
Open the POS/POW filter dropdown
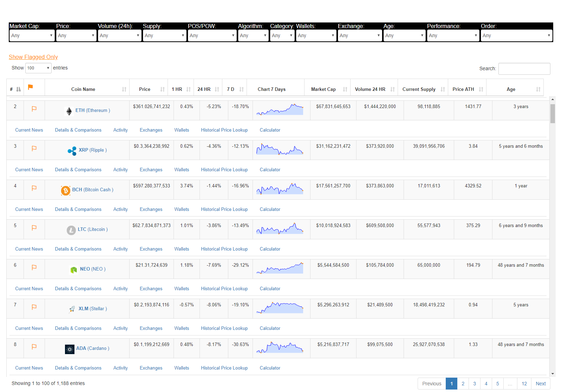[212, 35]
